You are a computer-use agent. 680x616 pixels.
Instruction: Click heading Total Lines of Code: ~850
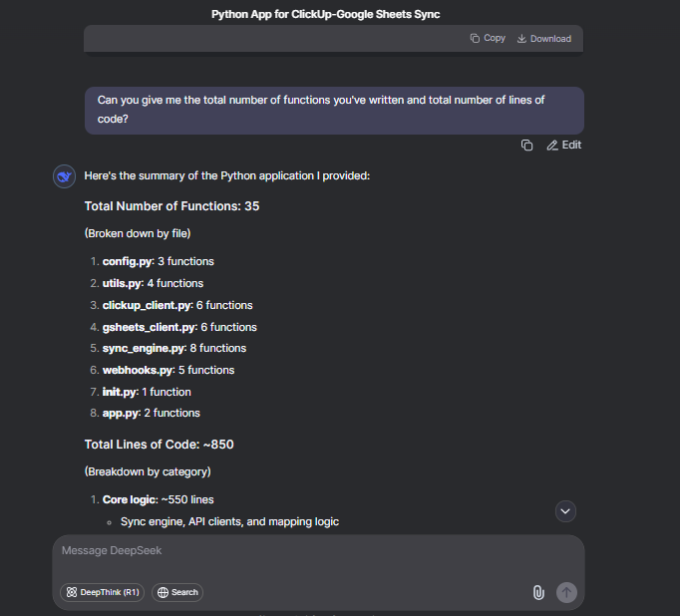pyautogui.click(x=159, y=445)
